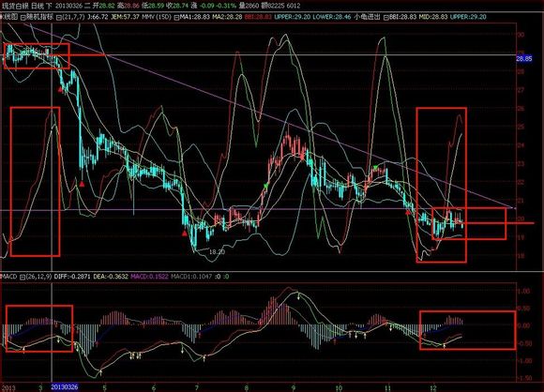Select the 18.20 low price label
The height and width of the screenshot is (392, 544).
(217, 252)
